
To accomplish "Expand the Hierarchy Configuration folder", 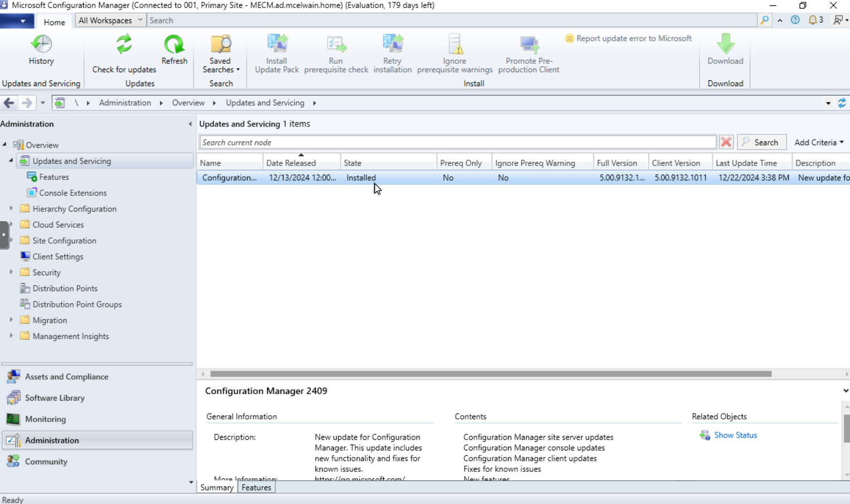I will tap(11, 208).
